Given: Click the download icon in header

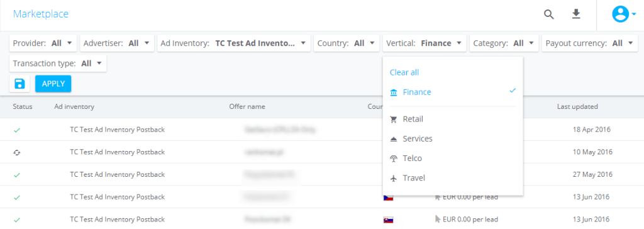Looking at the screenshot, I should click(576, 14).
